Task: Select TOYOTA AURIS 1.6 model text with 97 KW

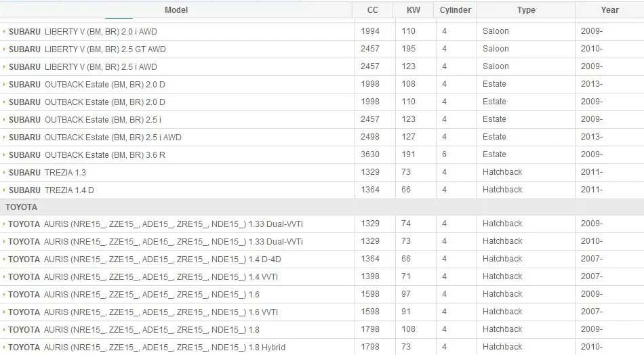Action: (x=134, y=295)
